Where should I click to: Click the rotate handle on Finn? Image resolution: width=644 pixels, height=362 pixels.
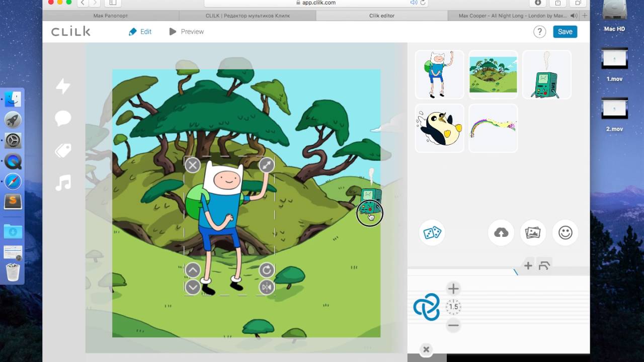(267, 270)
